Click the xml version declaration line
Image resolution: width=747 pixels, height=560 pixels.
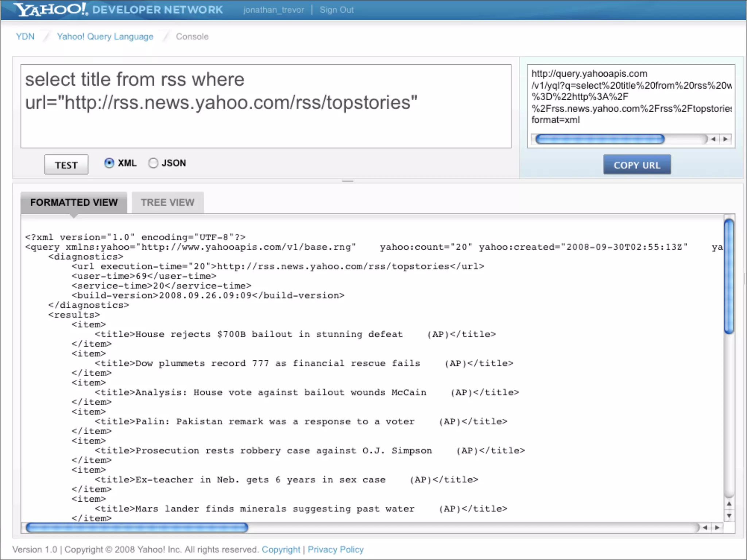135,237
